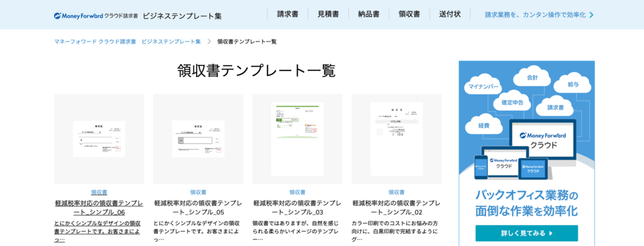
Task: Click バックオフィス業務の面倒な作業を効率化 banner text
Action: (527, 203)
